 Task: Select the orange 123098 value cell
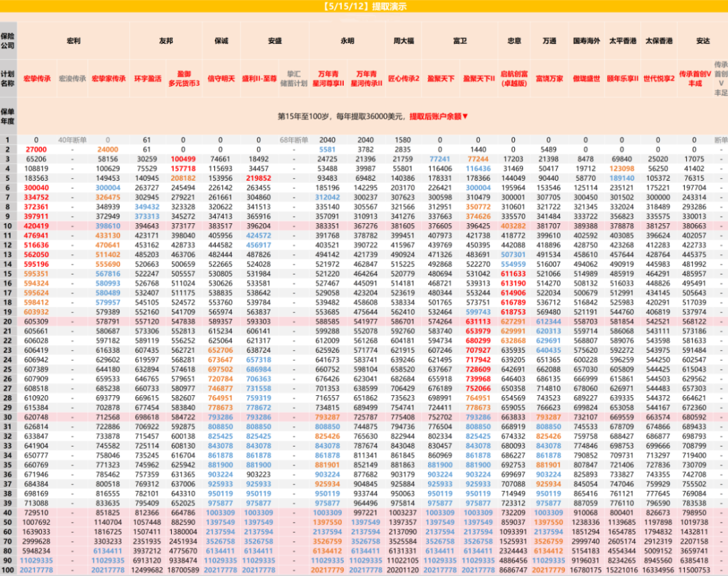tap(621, 169)
